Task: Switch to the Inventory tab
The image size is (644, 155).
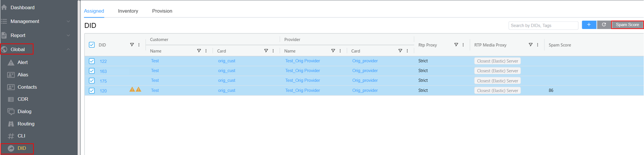Action: coord(128,11)
